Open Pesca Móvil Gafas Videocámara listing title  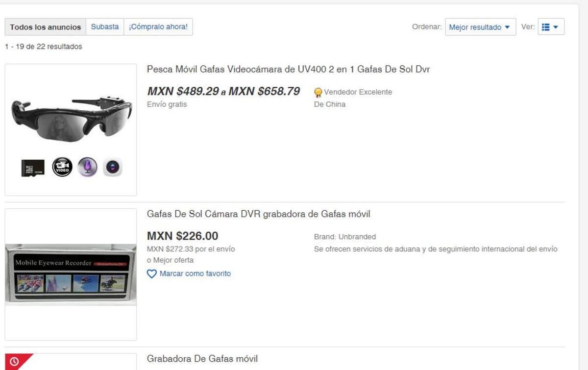[288, 70]
